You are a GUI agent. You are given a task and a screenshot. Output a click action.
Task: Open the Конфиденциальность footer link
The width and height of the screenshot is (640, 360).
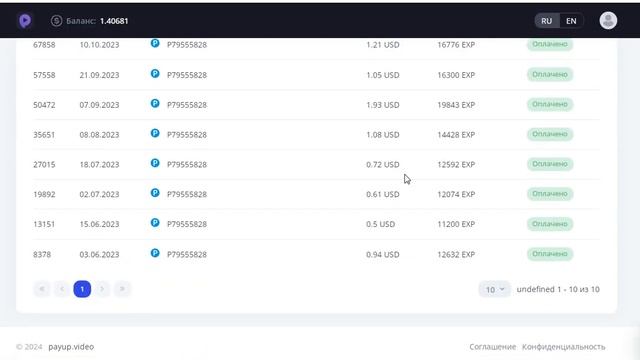point(564,347)
